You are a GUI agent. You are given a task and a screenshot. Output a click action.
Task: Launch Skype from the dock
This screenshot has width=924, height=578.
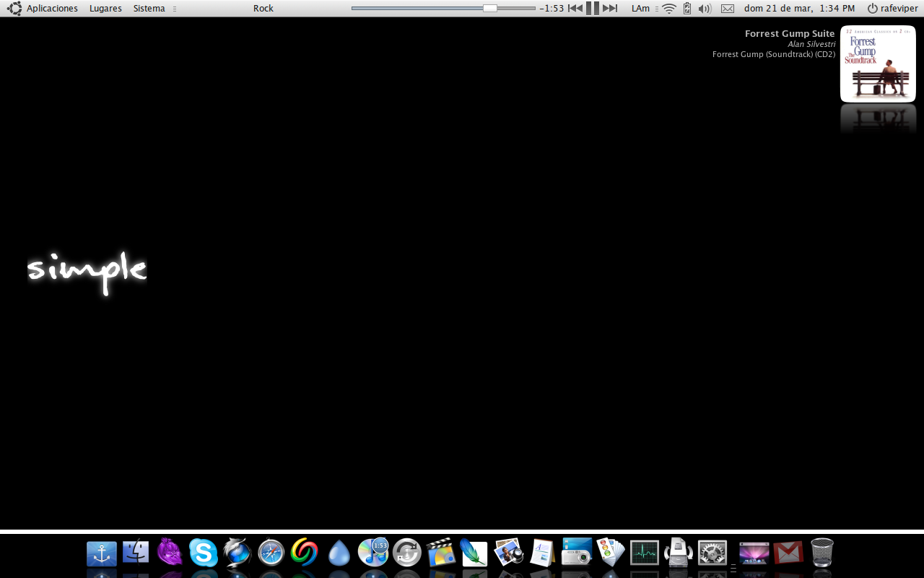click(x=204, y=553)
